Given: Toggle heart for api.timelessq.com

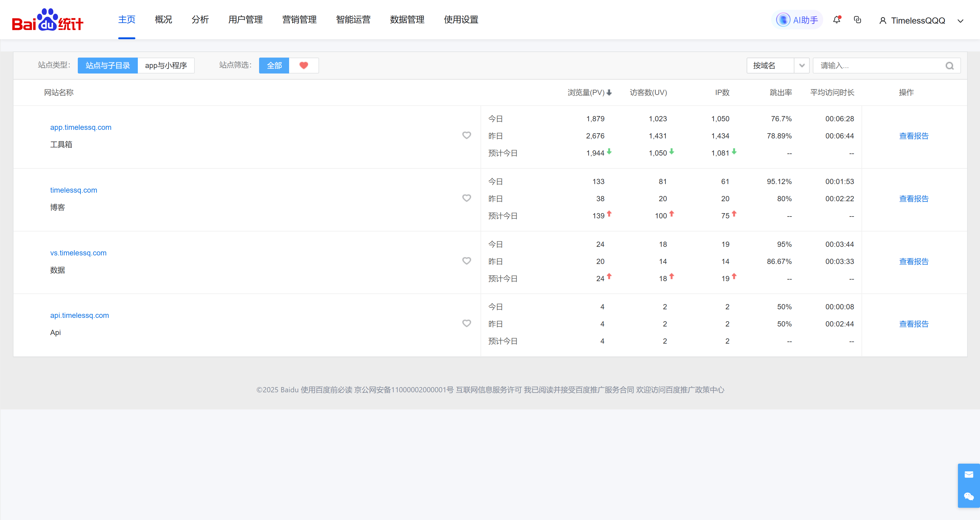Looking at the screenshot, I should 466,323.
